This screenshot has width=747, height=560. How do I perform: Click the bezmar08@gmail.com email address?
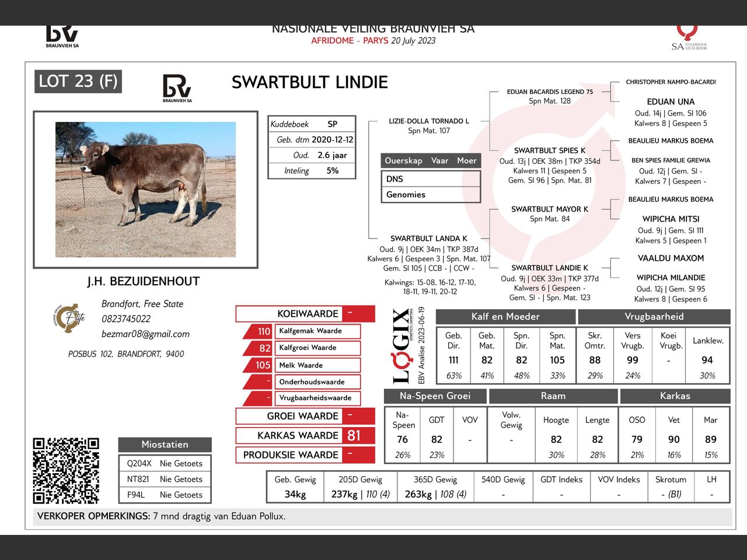(145, 334)
